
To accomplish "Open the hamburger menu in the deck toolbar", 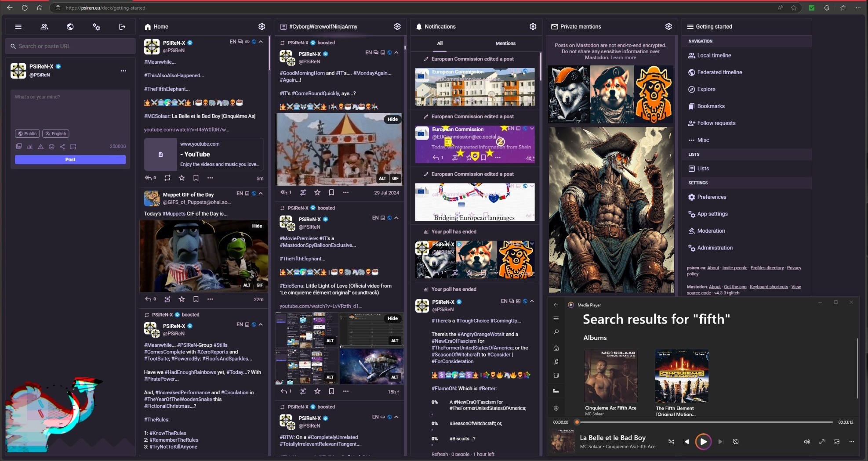I will pyautogui.click(x=18, y=27).
